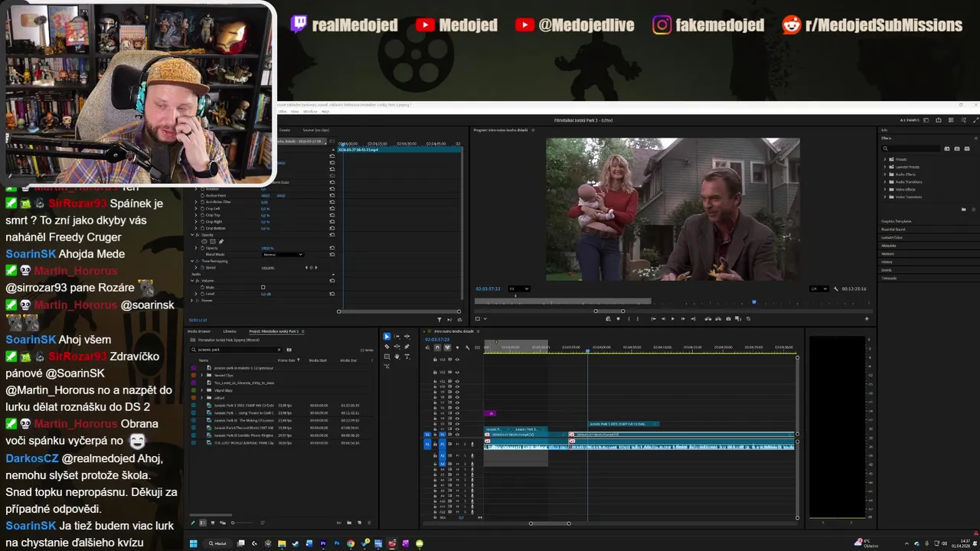The image size is (980, 551).
Task: Toggle Snap in Timeline magnet icon
Action: click(437, 347)
